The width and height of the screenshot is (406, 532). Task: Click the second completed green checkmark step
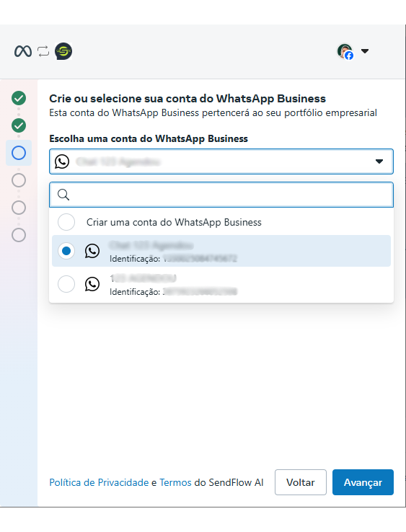click(x=19, y=125)
